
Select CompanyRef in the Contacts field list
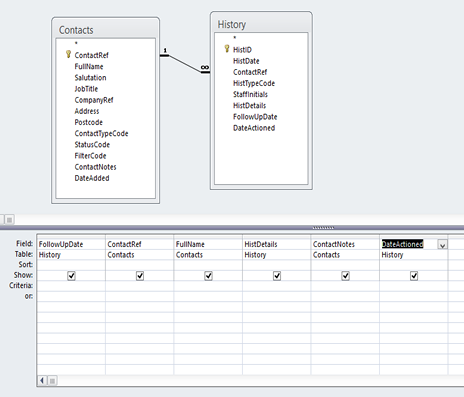(x=94, y=100)
